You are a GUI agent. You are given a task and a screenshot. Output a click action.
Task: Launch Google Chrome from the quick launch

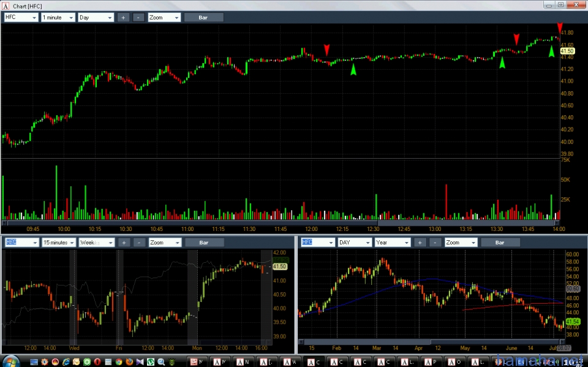click(119, 361)
